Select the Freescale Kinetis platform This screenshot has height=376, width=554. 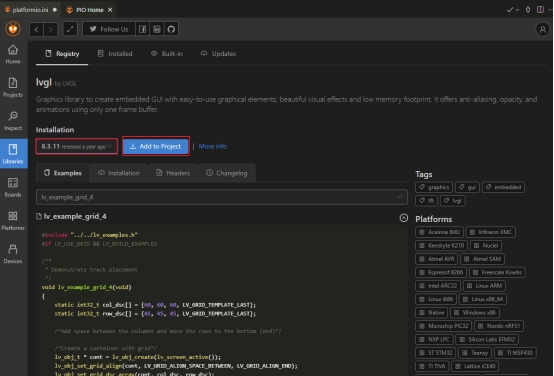497,272
